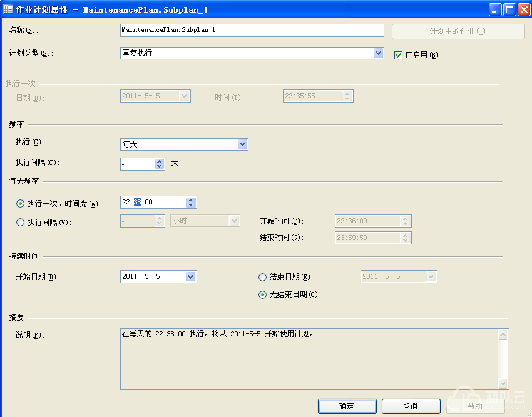This screenshot has height=417, width=532.
Task: Click the 确定 button
Action: point(347,406)
